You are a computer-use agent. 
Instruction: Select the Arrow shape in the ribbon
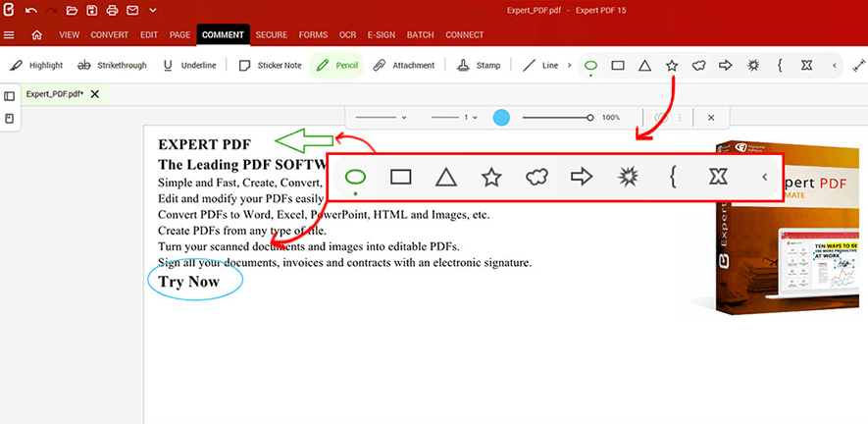pos(725,66)
